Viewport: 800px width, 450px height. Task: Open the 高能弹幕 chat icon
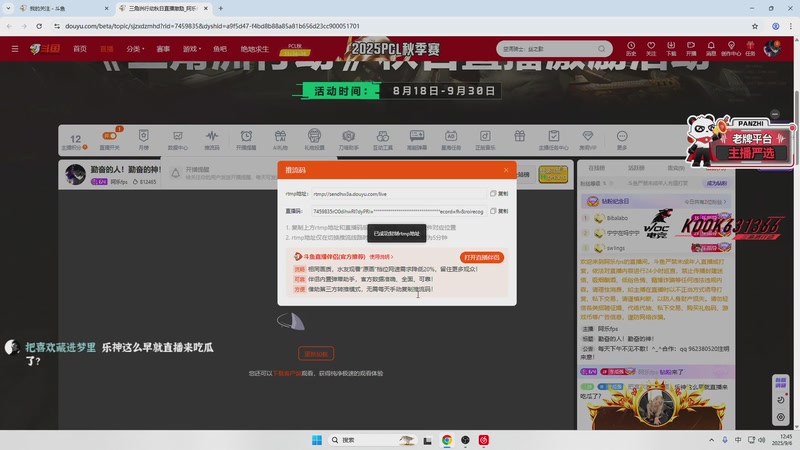(x=417, y=139)
